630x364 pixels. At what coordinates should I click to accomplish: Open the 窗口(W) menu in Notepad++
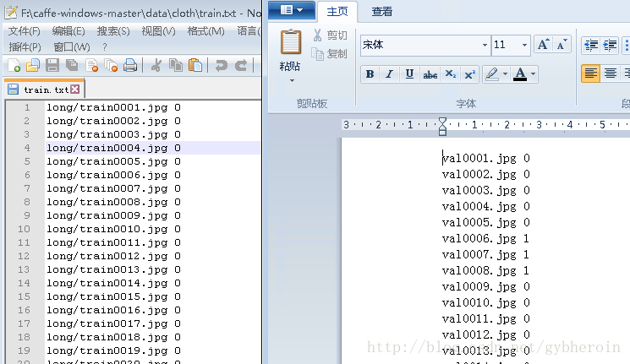[x=72, y=47]
